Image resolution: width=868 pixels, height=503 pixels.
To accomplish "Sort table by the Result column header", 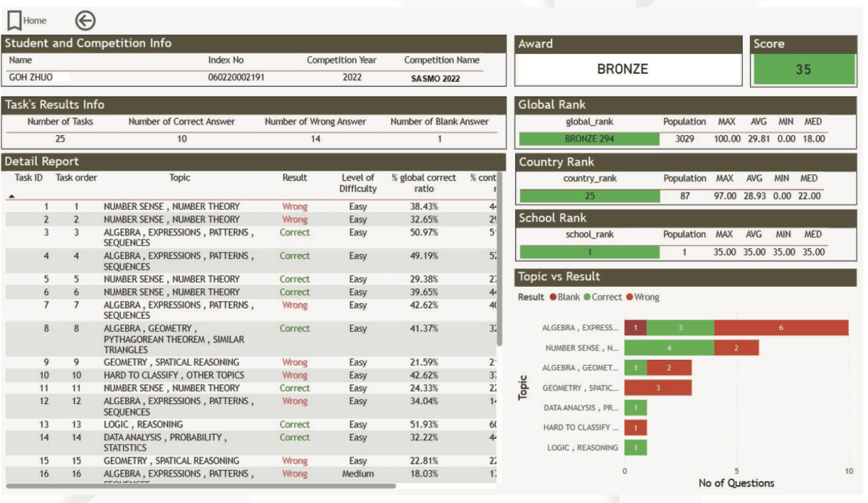I will 294,178.
